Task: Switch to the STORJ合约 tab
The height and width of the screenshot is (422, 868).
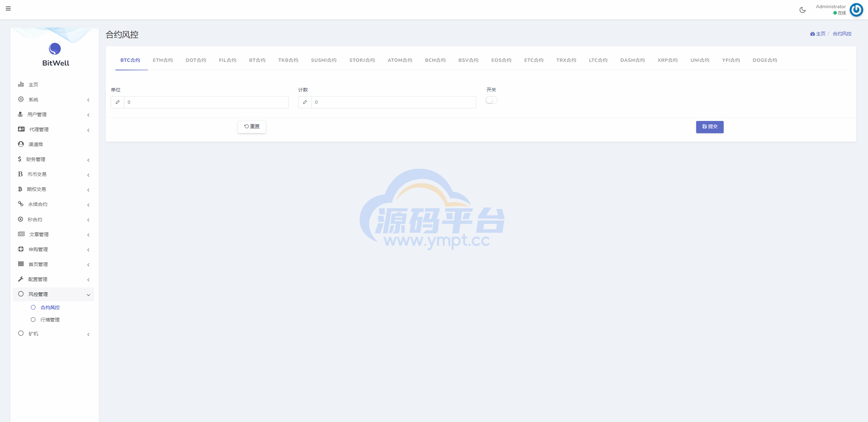Action: point(362,60)
